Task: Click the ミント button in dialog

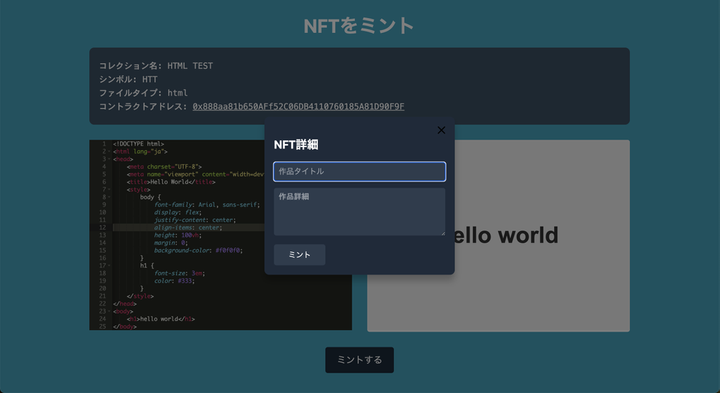Action: click(299, 255)
